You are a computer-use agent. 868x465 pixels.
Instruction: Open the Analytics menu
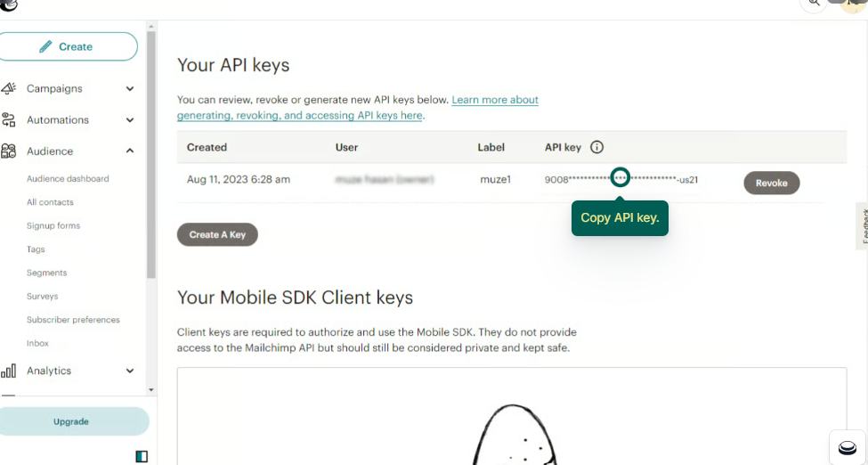click(x=49, y=371)
